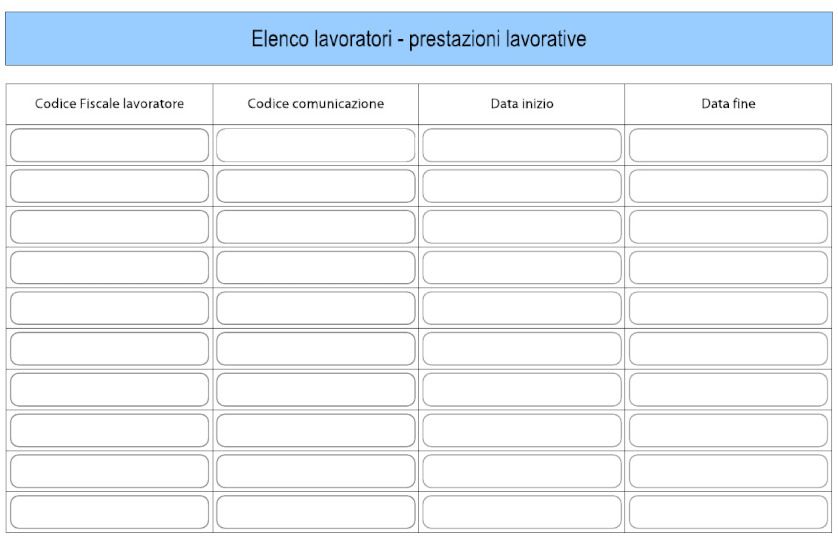Focus fourth row Data inizio field
The image size is (838, 546).
(x=522, y=267)
